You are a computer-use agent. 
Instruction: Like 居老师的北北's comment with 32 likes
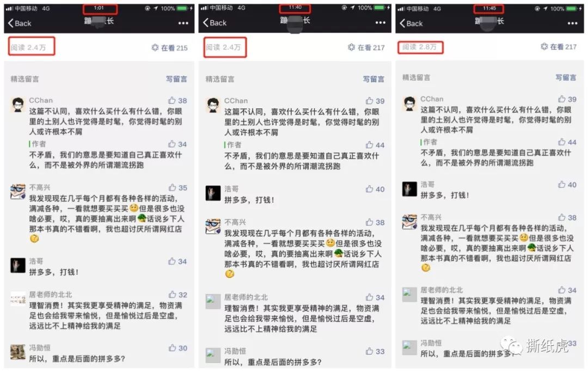[172, 295]
